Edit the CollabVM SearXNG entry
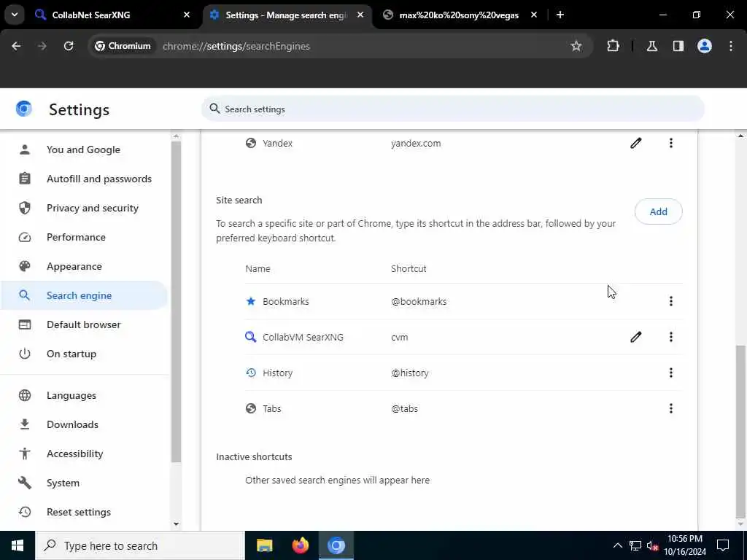Viewport: 747px width, 560px height. pos(635,337)
